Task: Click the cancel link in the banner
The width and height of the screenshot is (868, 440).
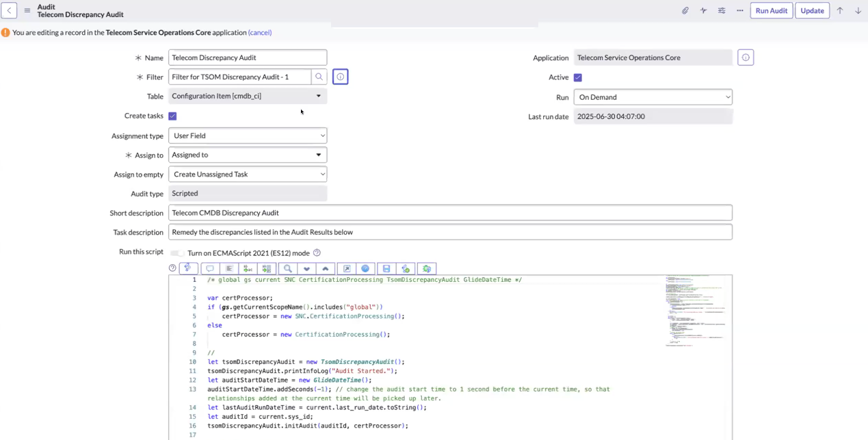Action: click(x=260, y=32)
